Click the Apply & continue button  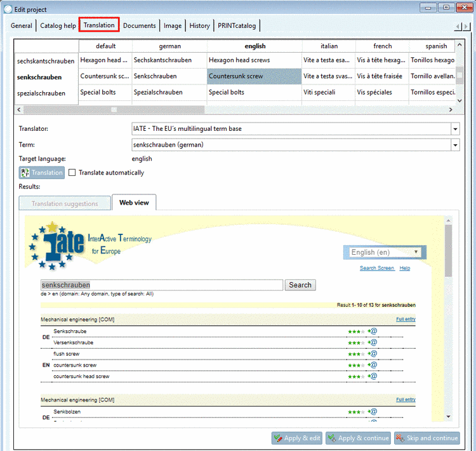(x=358, y=438)
